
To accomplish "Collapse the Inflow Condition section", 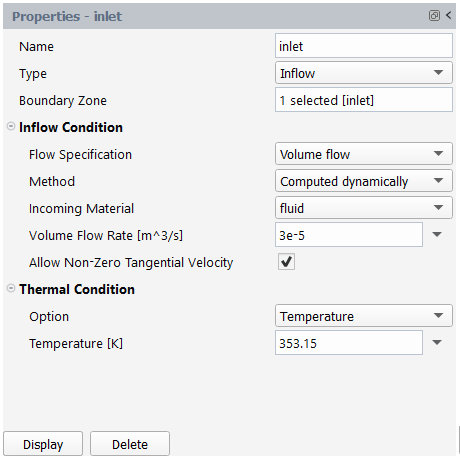I will pyautogui.click(x=11, y=126).
